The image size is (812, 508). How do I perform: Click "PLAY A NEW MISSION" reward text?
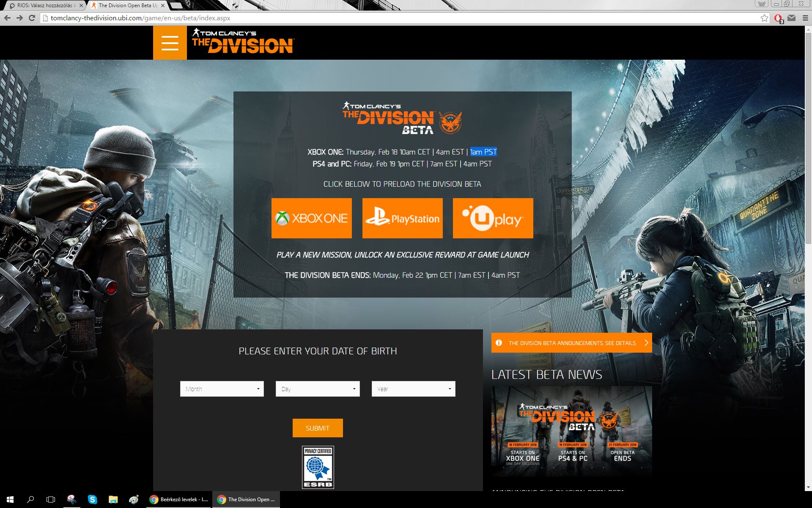[402, 255]
